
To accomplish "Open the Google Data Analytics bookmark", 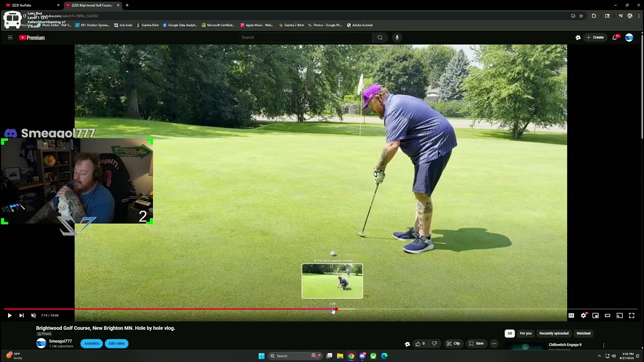I will [x=180, y=25].
